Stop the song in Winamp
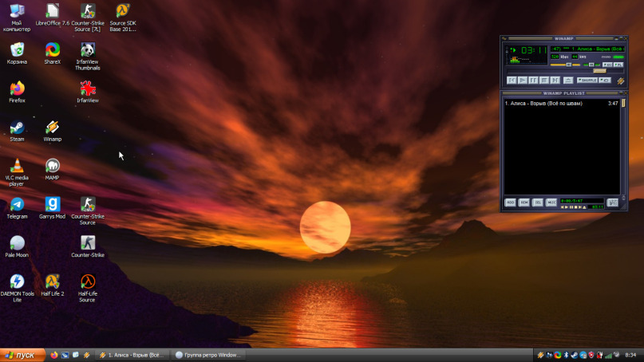This screenshot has width=644, height=362. [544, 81]
